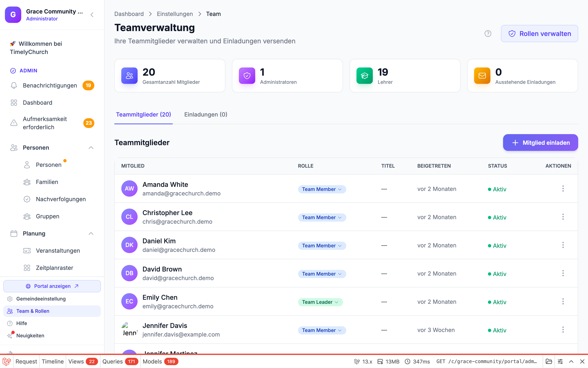588x368 pixels.
Task: Open Daniel Kim's Team Member role dropdown
Action: pyautogui.click(x=322, y=246)
